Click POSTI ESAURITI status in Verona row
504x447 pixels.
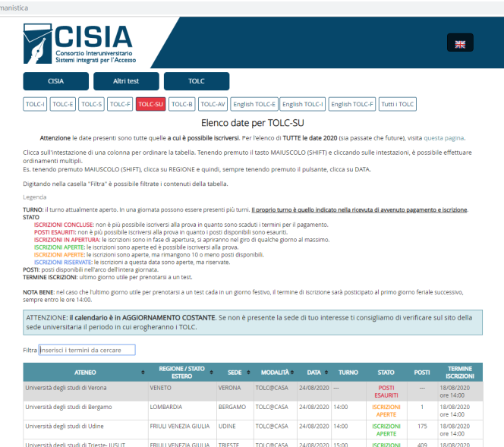point(386,392)
